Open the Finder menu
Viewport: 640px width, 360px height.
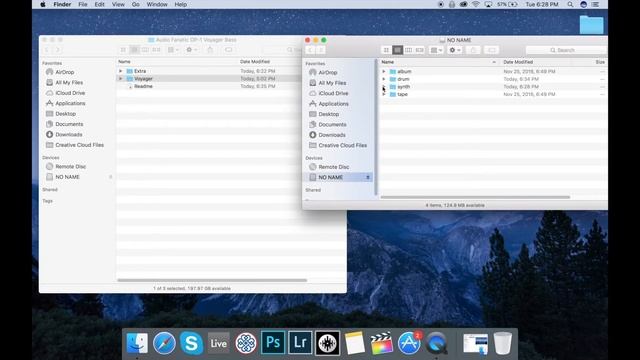click(x=62, y=4)
